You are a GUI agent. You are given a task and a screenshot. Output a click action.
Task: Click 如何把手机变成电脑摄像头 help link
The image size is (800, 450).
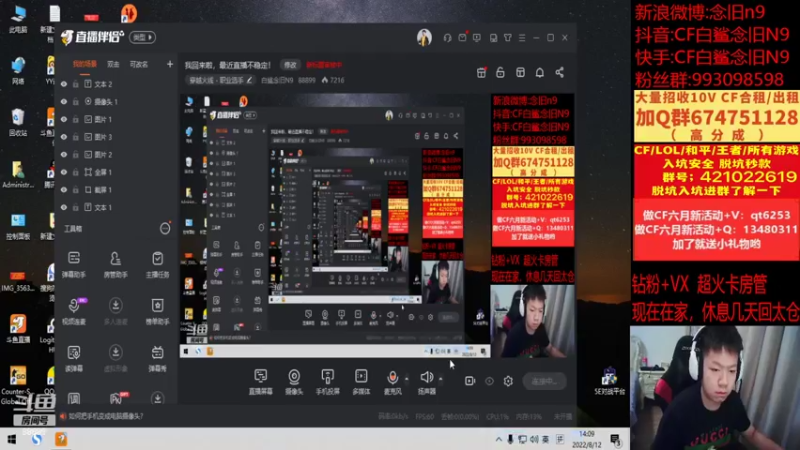(106, 416)
